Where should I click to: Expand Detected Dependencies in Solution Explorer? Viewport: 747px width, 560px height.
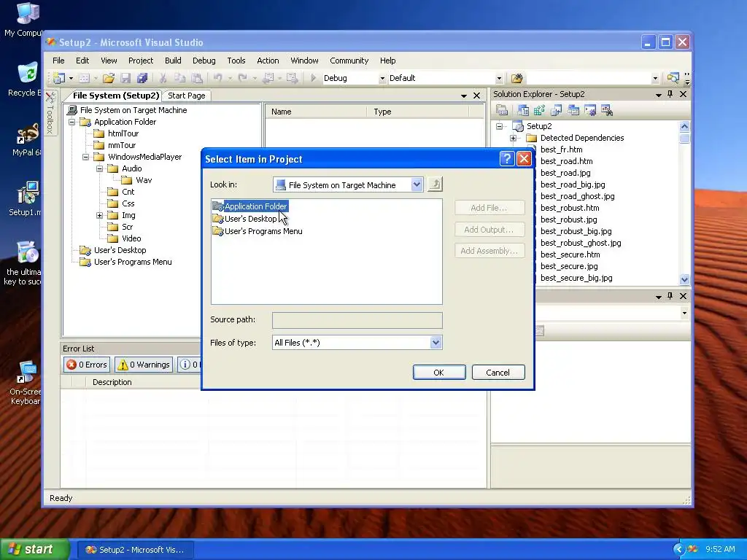[513, 138]
